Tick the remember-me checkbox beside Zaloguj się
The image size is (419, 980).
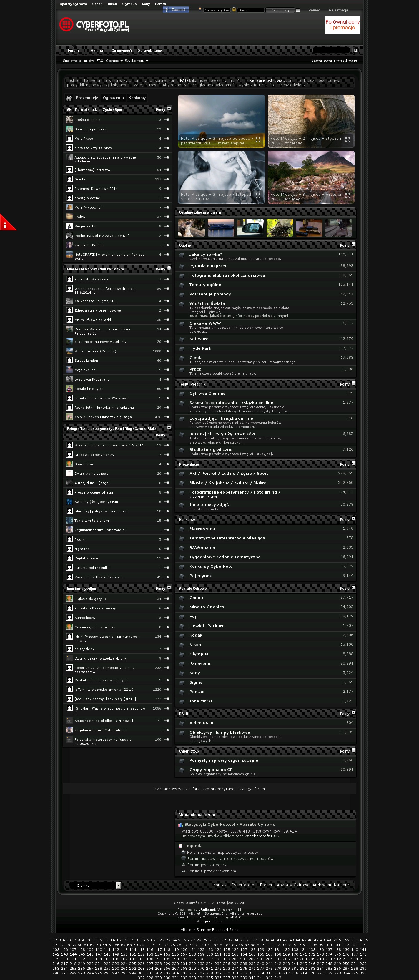[x=298, y=10]
